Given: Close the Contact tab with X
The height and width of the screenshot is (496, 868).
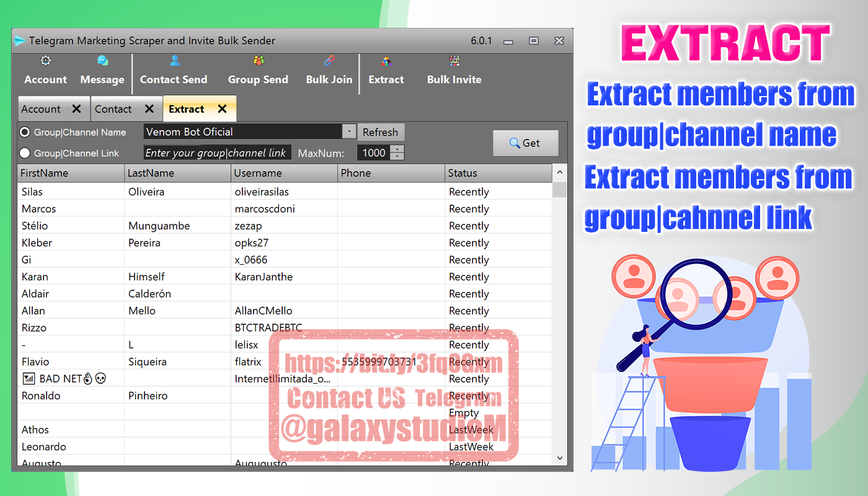Looking at the screenshot, I should [x=149, y=109].
